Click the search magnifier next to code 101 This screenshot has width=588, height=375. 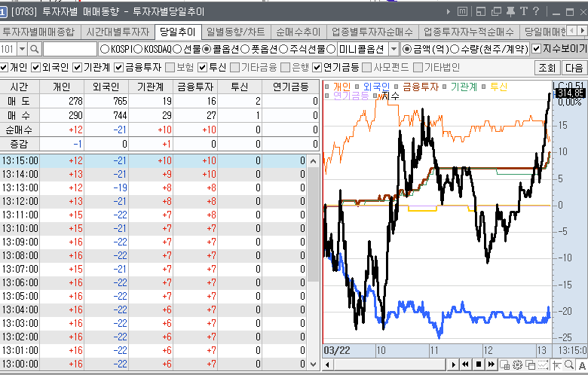pos(34,49)
